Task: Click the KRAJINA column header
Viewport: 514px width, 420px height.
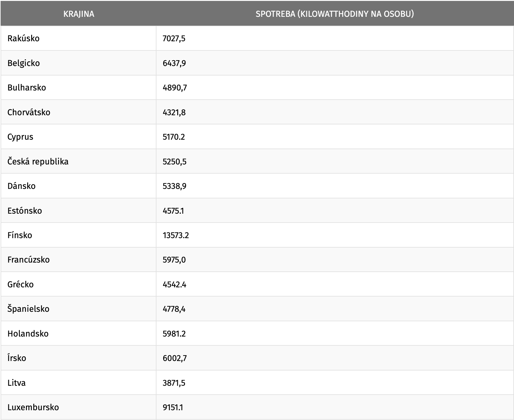Action: click(79, 14)
